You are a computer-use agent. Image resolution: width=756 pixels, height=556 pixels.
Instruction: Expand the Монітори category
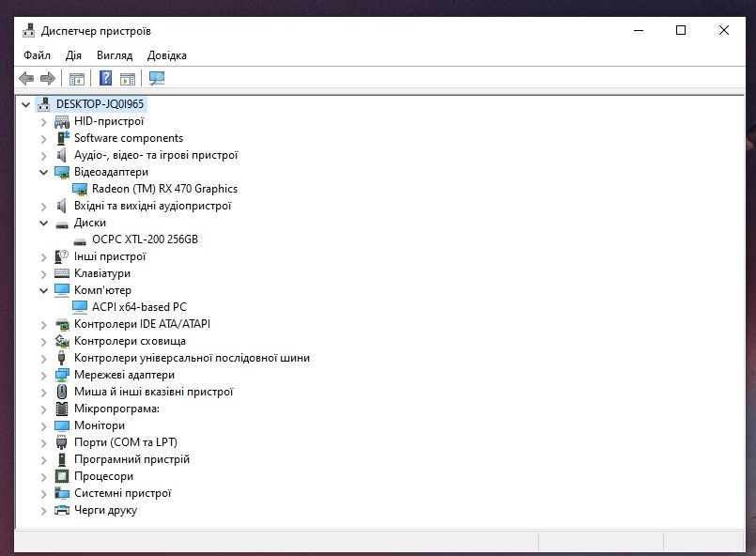point(43,426)
